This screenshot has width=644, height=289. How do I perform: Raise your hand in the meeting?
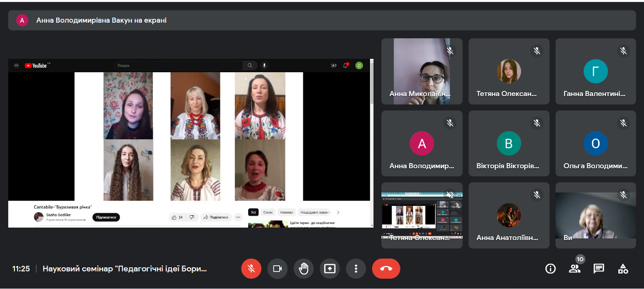[x=303, y=268]
